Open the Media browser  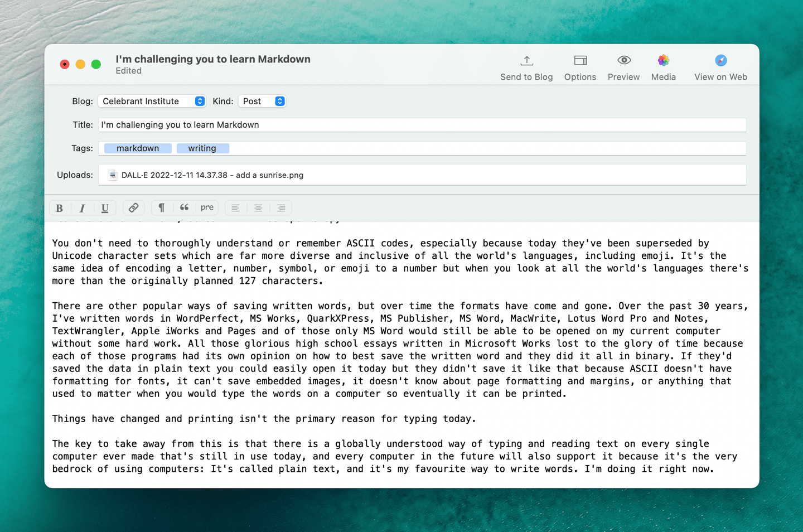(663, 66)
